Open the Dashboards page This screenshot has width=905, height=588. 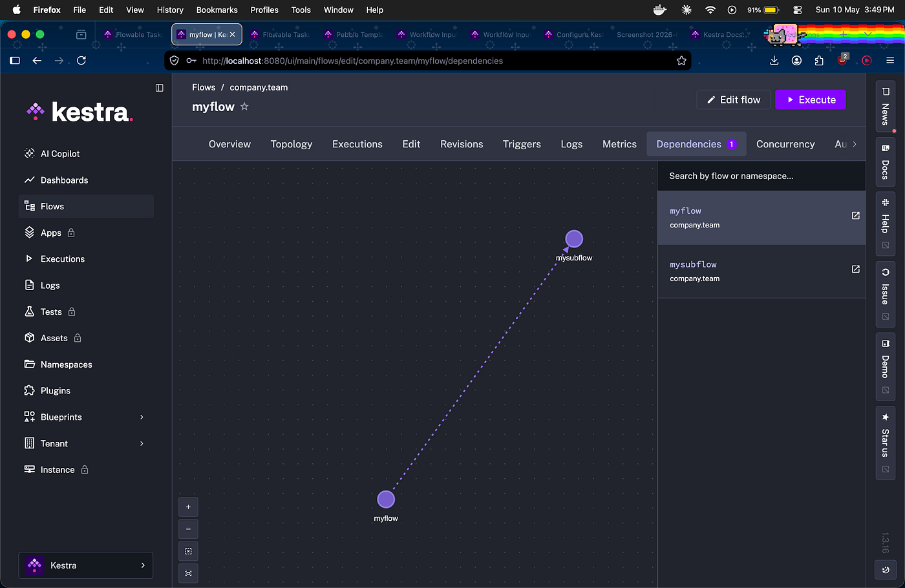86,180
